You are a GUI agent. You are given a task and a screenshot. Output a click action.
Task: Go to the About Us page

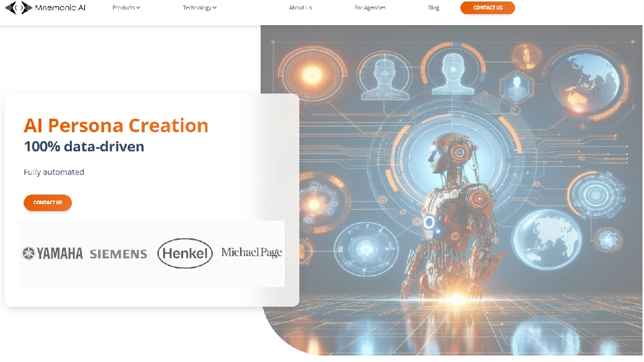[300, 8]
